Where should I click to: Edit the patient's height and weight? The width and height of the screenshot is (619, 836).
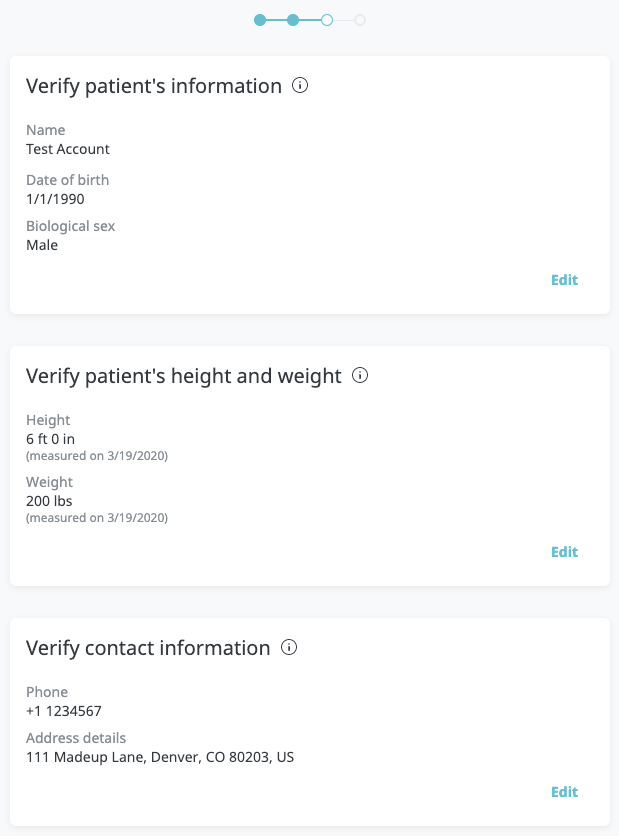coord(564,552)
